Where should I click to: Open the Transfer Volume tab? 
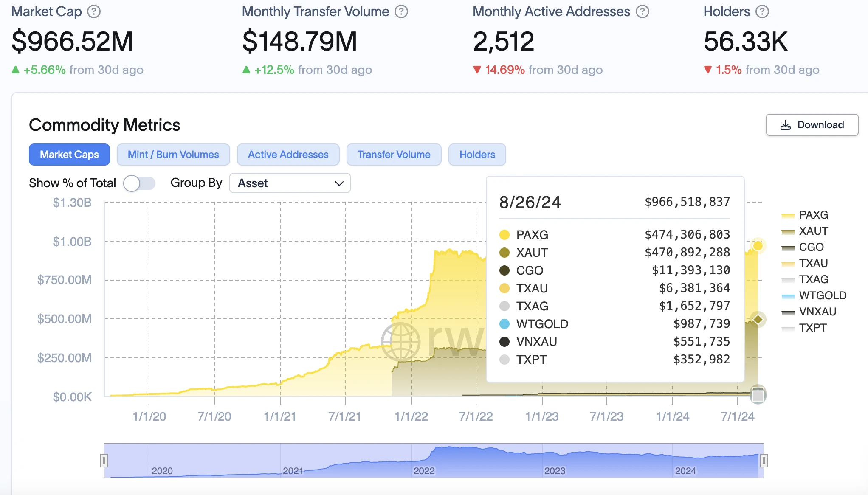tap(394, 155)
